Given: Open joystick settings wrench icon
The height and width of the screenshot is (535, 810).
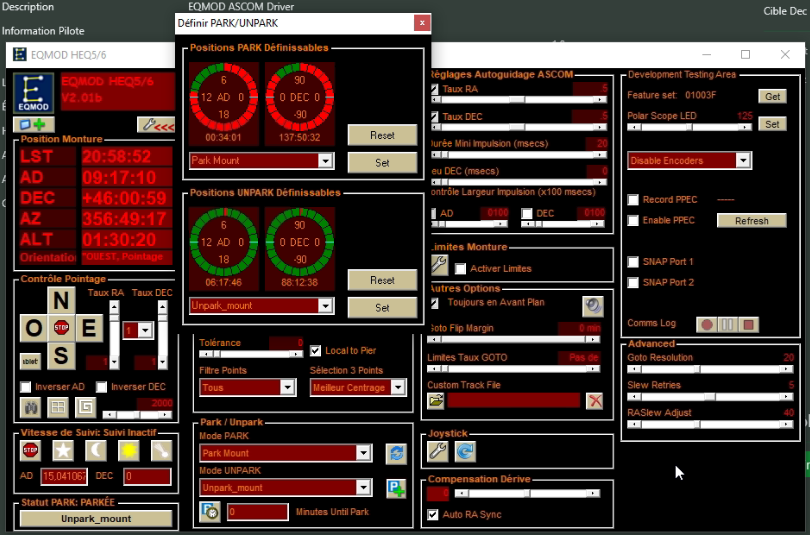Looking at the screenshot, I should 438,451.
